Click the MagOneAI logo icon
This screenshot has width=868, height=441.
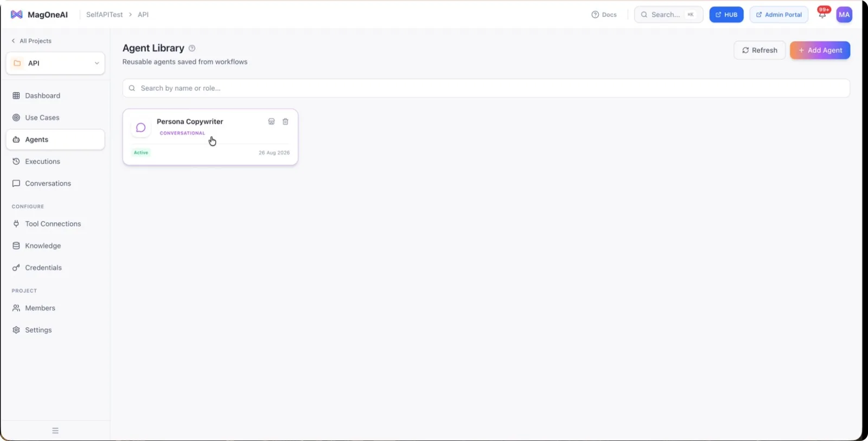pyautogui.click(x=17, y=15)
